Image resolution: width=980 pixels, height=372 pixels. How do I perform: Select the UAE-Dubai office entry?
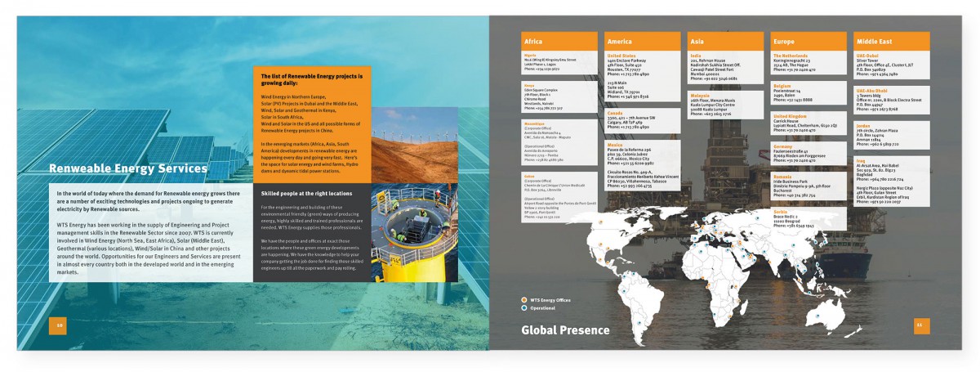click(891, 64)
